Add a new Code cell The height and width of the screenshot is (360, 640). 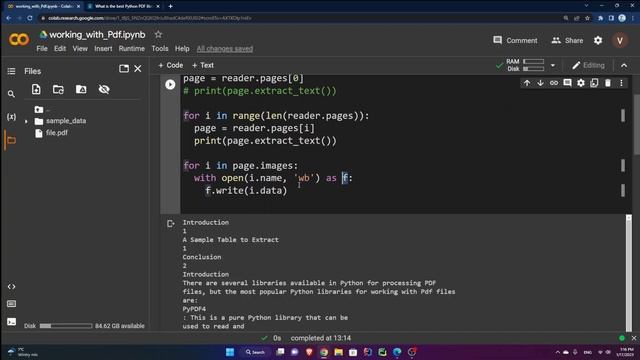171,65
